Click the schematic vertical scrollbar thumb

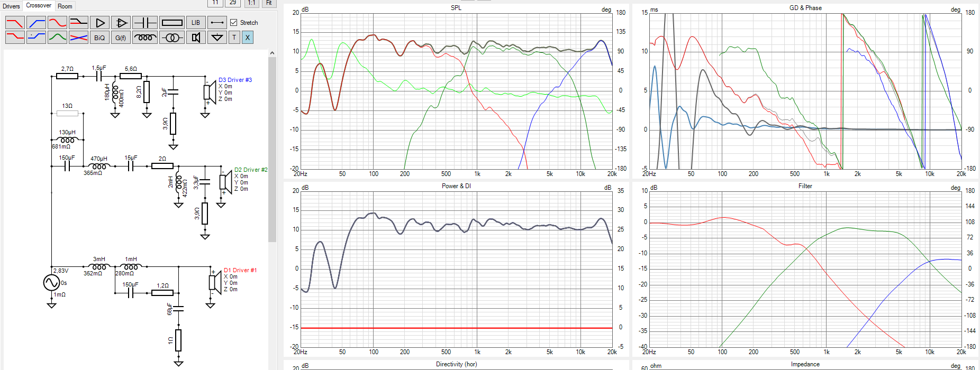272,150
